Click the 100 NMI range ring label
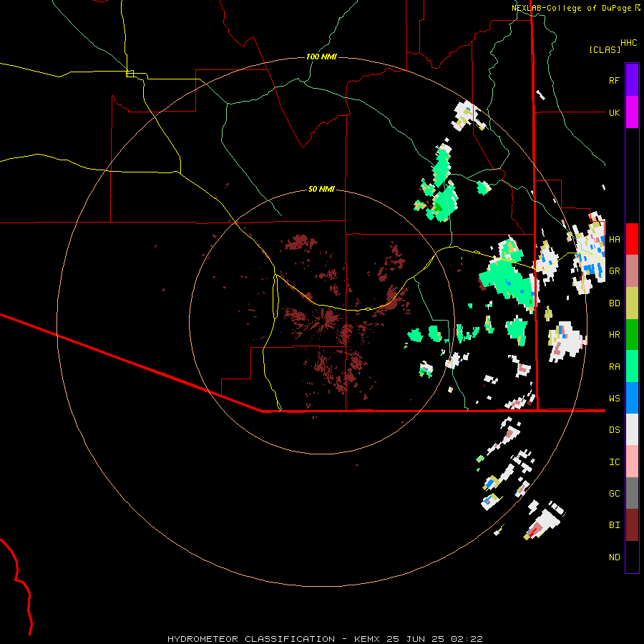This screenshot has height=644, width=644. click(321, 57)
